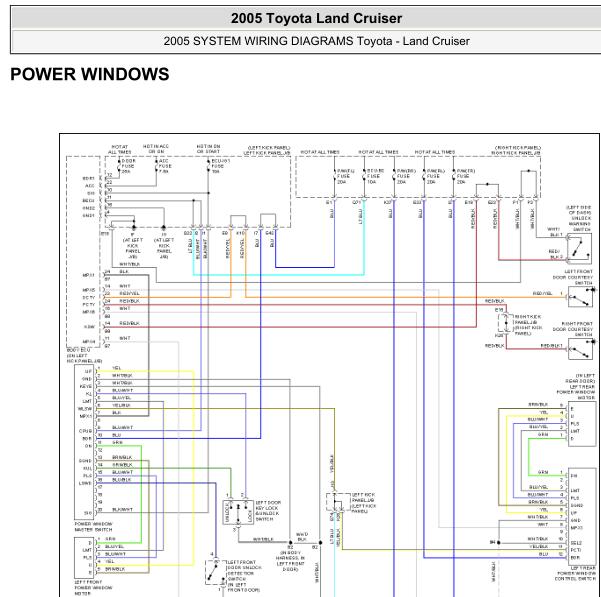Click the "LEFT REAR POWER WINDOW MOTOR" label

pos(576,390)
